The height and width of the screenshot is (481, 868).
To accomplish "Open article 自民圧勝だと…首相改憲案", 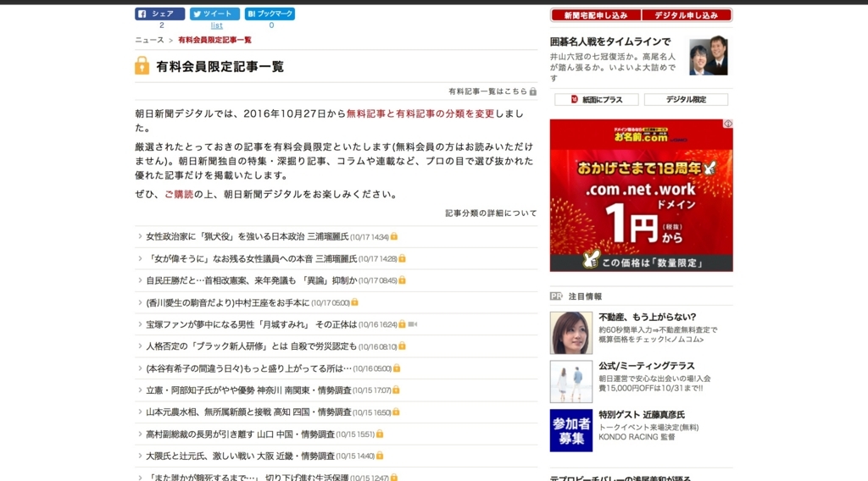I will (x=251, y=280).
